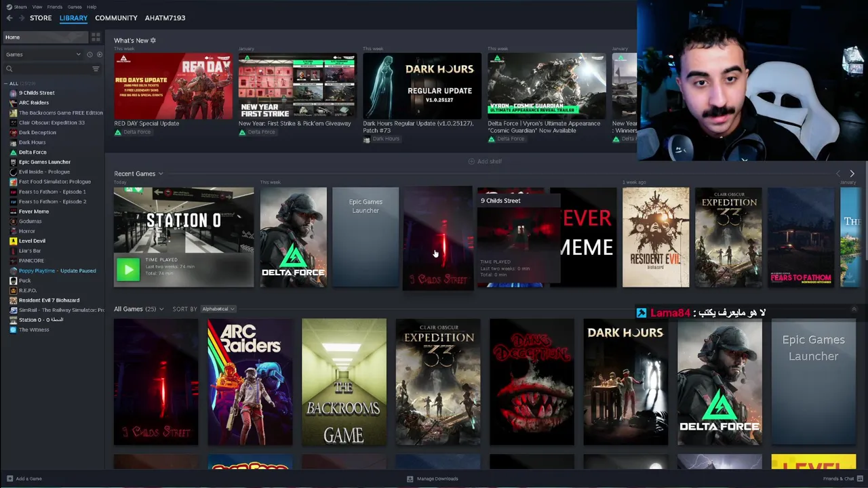868x488 pixels.
Task: Collapse the ALL games category
Action: click(5, 83)
